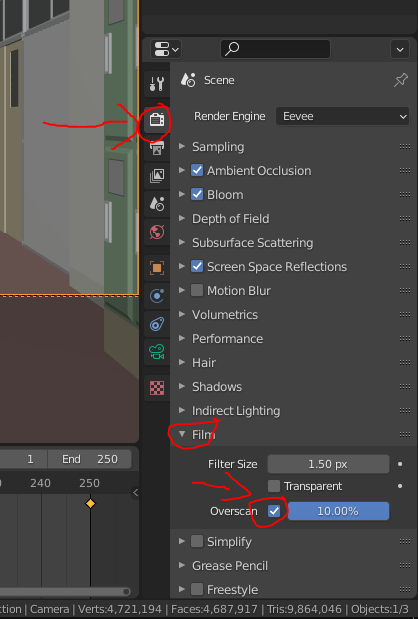The width and height of the screenshot is (418, 619).
Task: Open the Object Constraints tab
Action: click(x=157, y=324)
